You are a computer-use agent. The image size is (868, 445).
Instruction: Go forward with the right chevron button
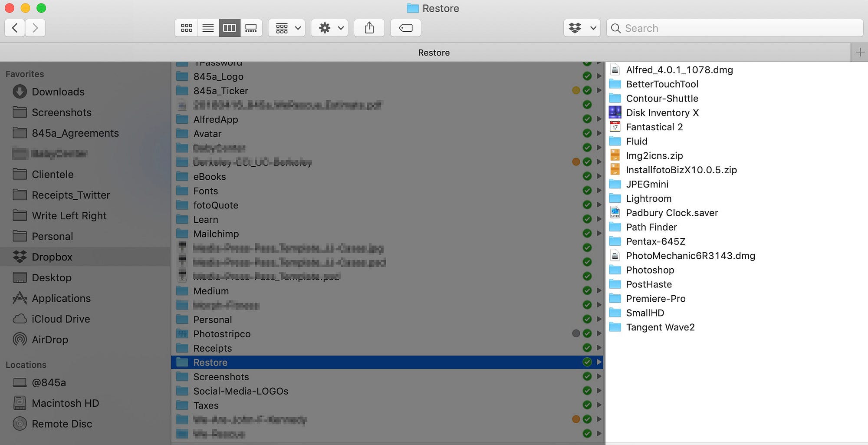tap(36, 28)
